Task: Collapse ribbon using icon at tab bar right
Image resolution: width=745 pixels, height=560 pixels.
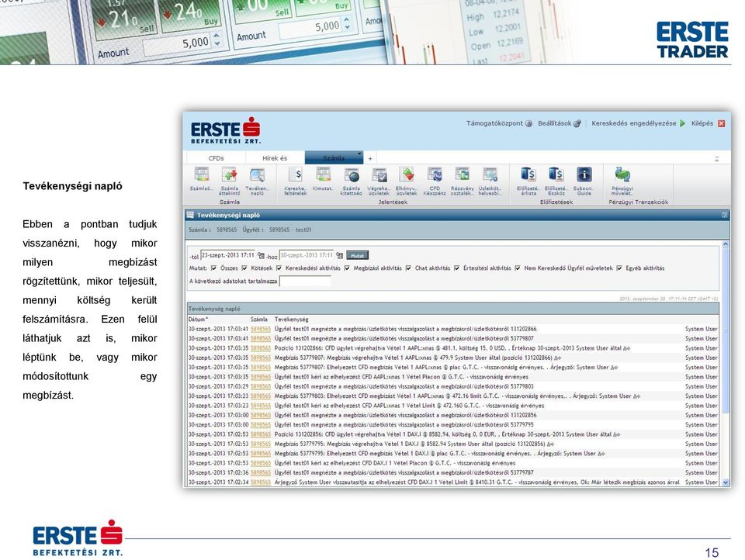Action: 716,159
